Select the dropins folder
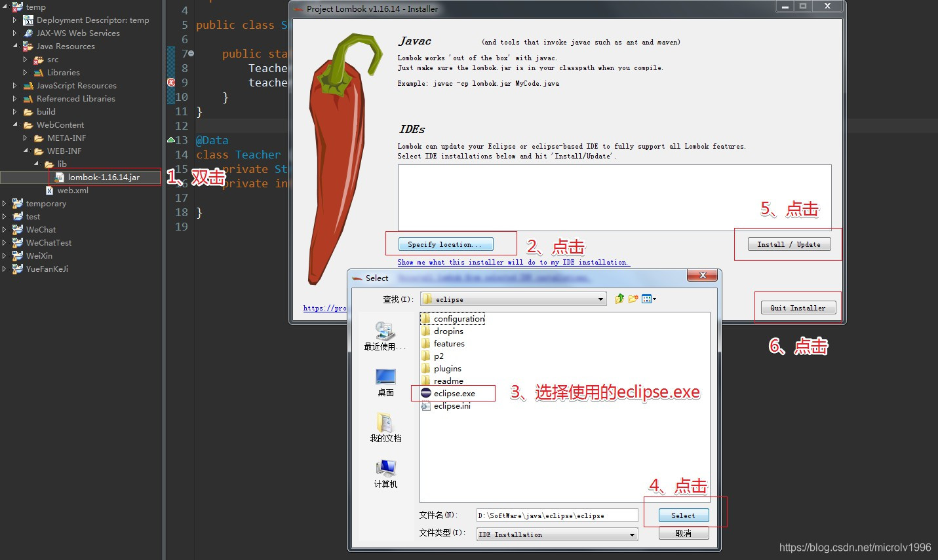938x560 pixels. 442,331
